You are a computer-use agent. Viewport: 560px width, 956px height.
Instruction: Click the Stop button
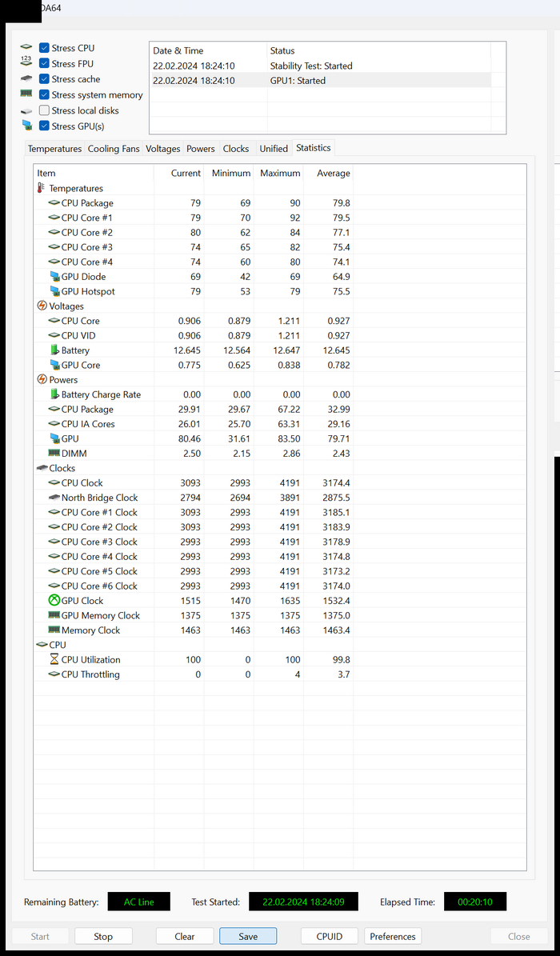[103, 937]
